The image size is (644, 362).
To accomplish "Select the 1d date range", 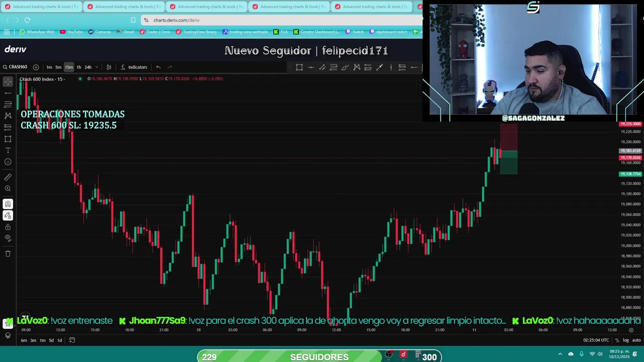I will click(x=59, y=340).
